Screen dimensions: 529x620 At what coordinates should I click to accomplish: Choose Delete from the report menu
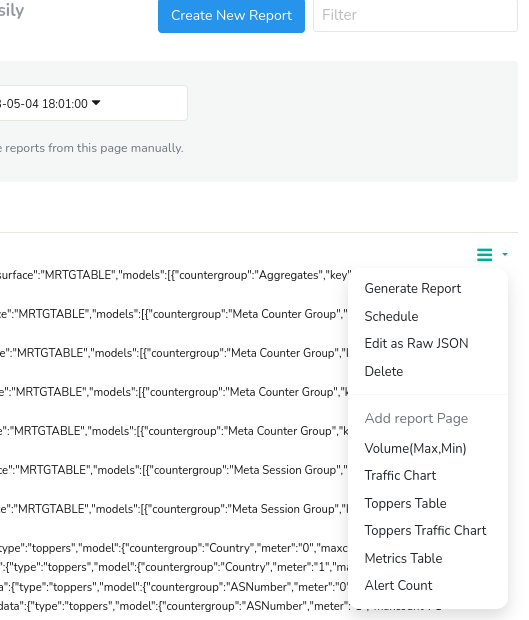pyautogui.click(x=384, y=371)
